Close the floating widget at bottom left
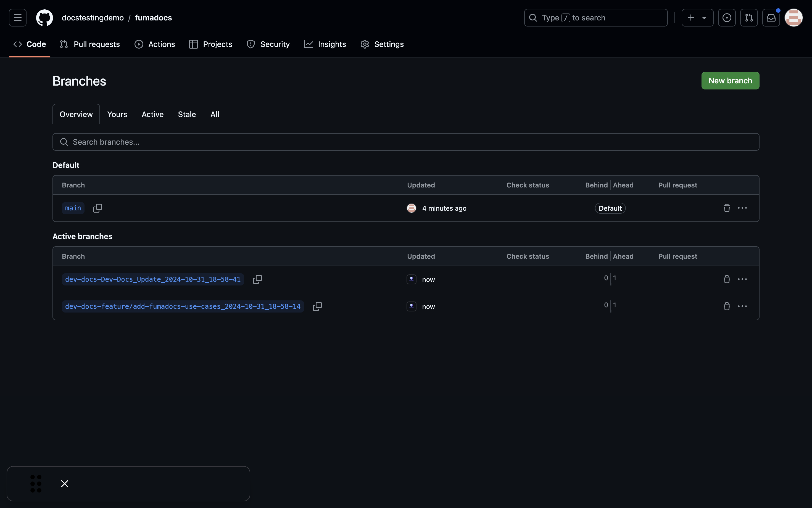Viewport: 812px width, 508px height. coord(65,483)
